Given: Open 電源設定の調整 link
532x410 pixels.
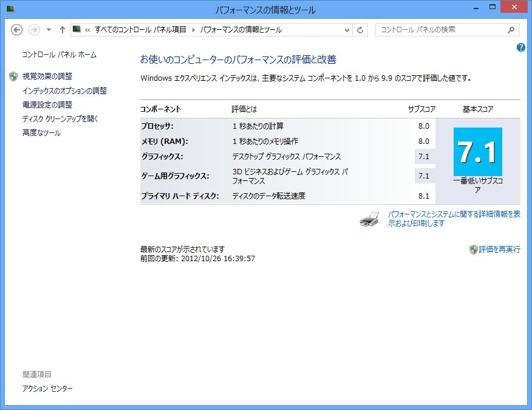Looking at the screenshot, I should (x=47, y=105).
